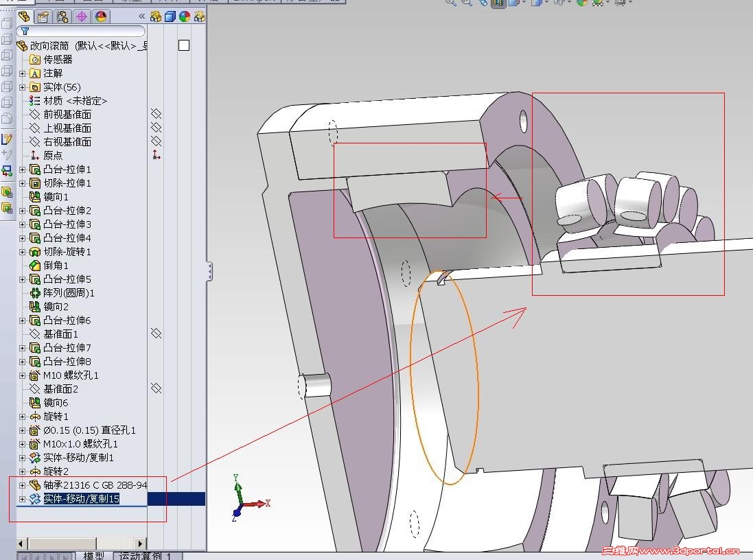The image size is (753, 560).
Task: Click the tree's horizontal scrollbar right arrow
Action: coord(141,544)
